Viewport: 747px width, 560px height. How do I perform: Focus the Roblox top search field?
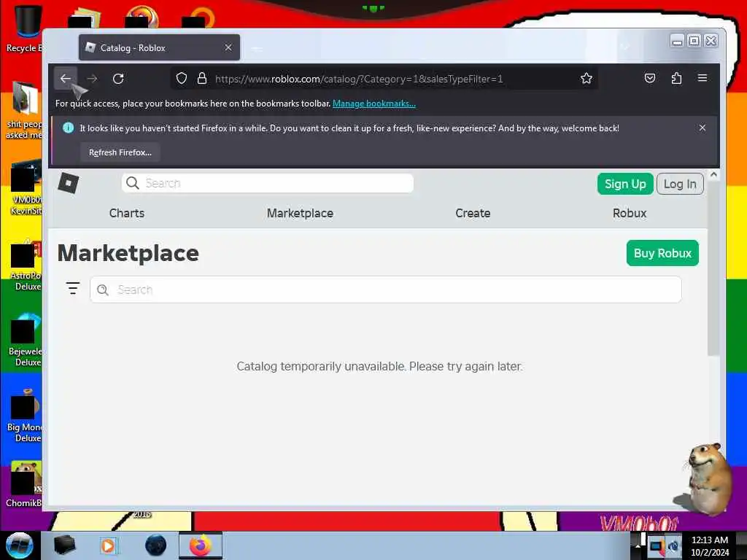point(268,183)
